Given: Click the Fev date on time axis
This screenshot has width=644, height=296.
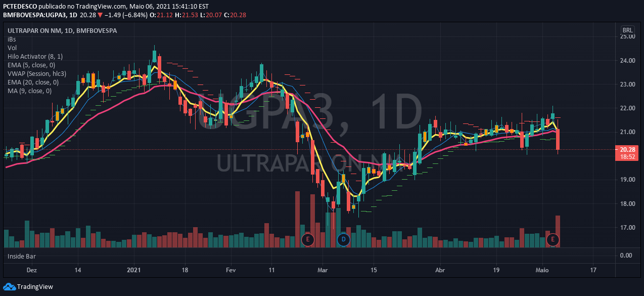Looking at the screenshot, I should click(231, 270).
